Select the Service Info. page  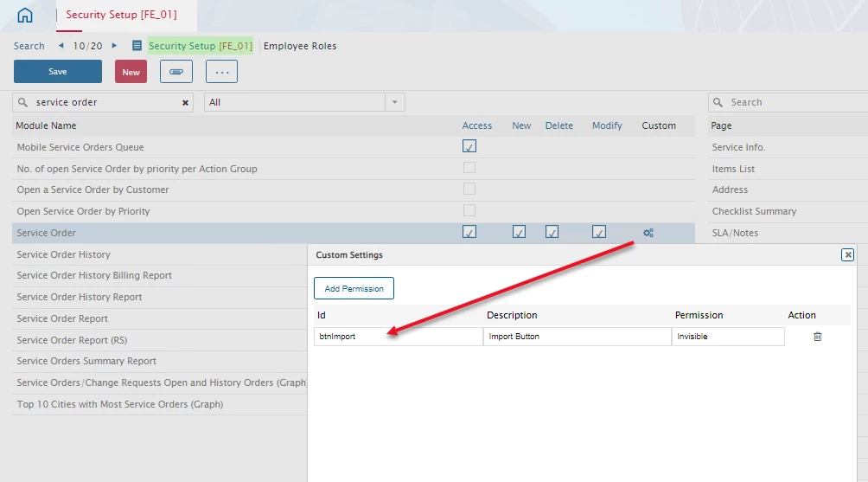pyautogui.click(x=738, y=147)
